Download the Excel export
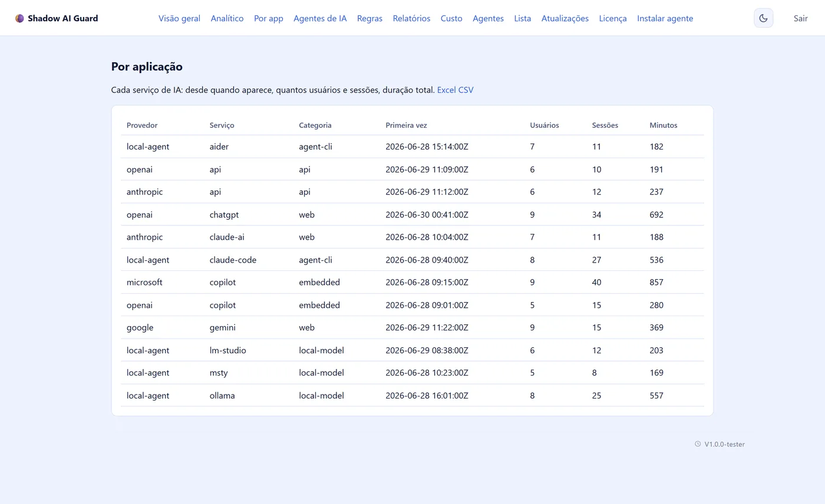The width and height of the screenshot is (825, 504). click(447, 90)
